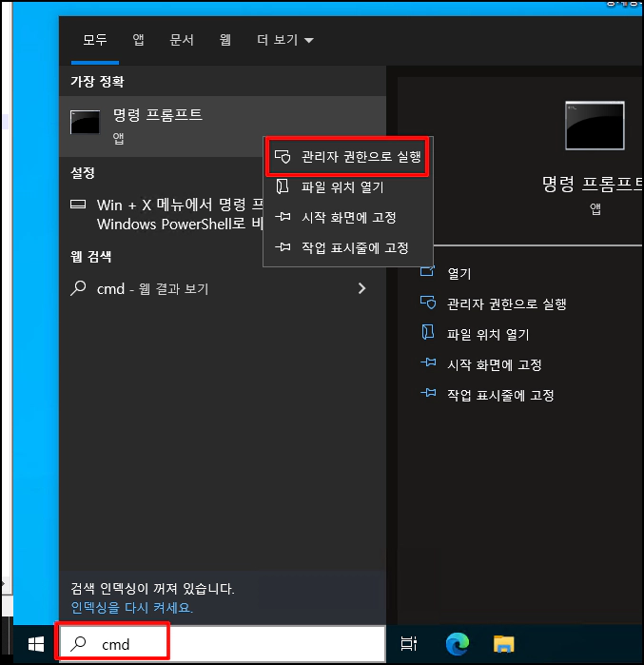The width and height of the screenshot is (644, 665).
Task: Choose 작업 표시줄에 고정 in context menu
Action: pyautogui.click(x=347, y=247)
